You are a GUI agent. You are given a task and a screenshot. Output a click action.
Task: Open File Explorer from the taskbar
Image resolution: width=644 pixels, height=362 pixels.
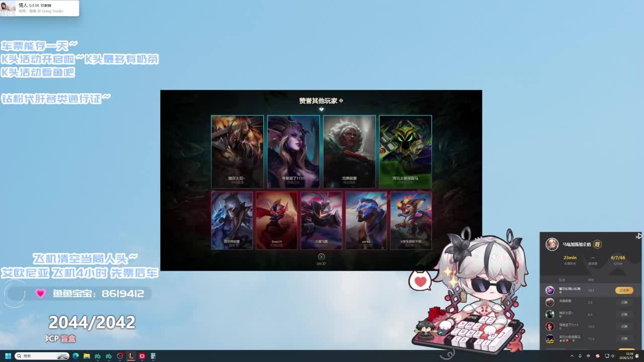coord(87,356)
